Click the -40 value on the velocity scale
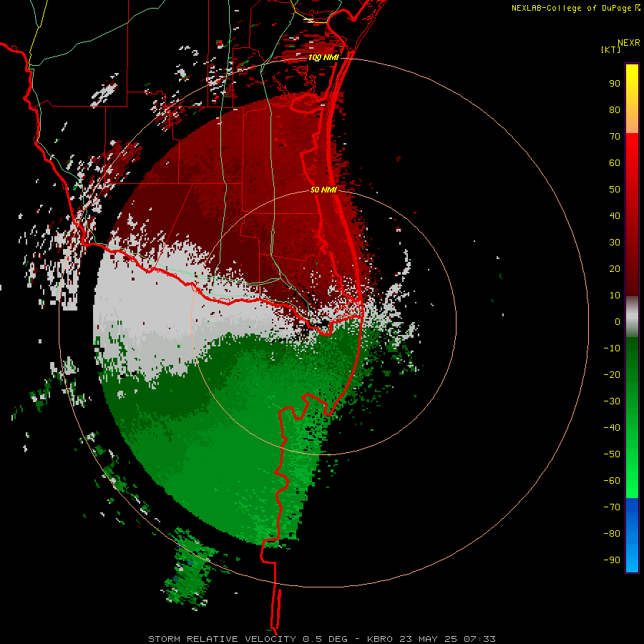644x644 pixels. pos(612,428)
